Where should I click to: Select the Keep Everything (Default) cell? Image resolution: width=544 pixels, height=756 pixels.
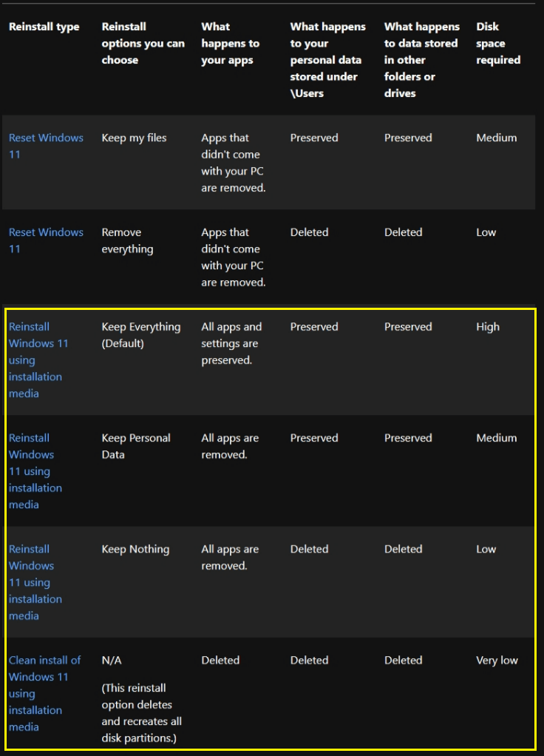point(141,335)
